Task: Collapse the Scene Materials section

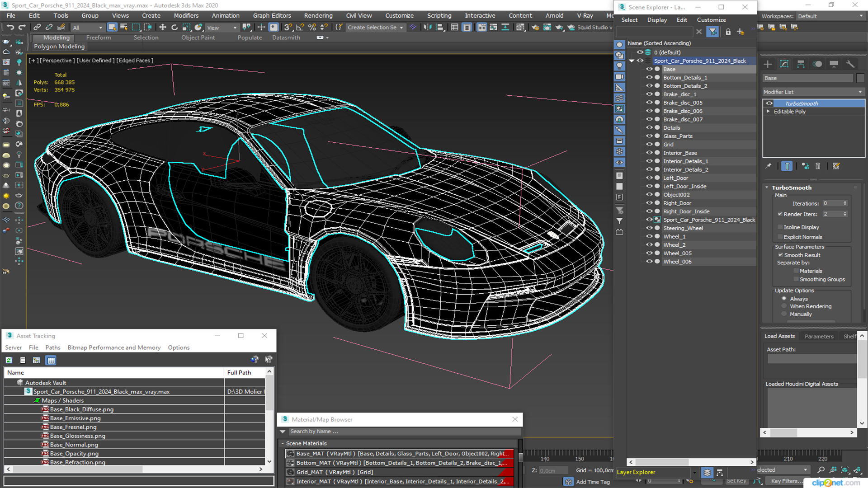Action: (283, 444)
